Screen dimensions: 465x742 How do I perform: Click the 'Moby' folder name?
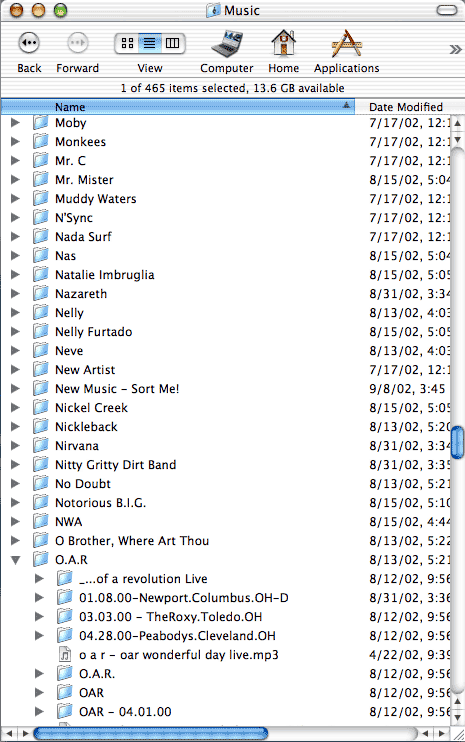pyautogui.click(x=70, y=123)
